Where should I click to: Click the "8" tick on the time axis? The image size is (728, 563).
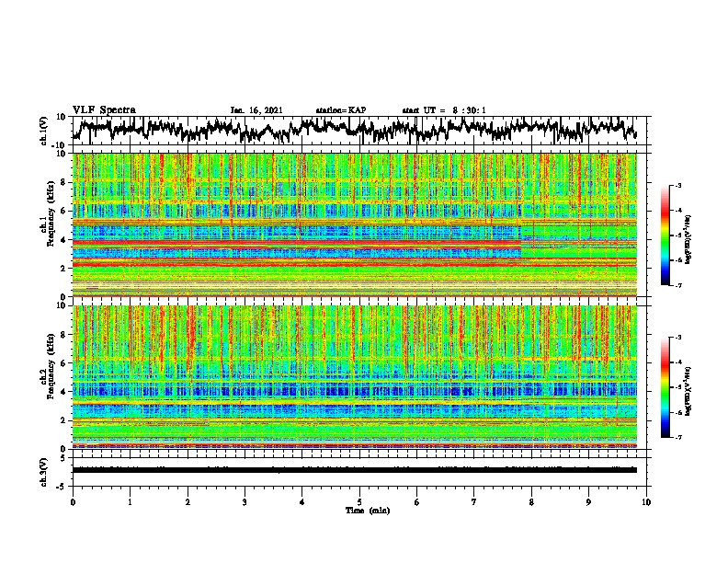(531, 502)
